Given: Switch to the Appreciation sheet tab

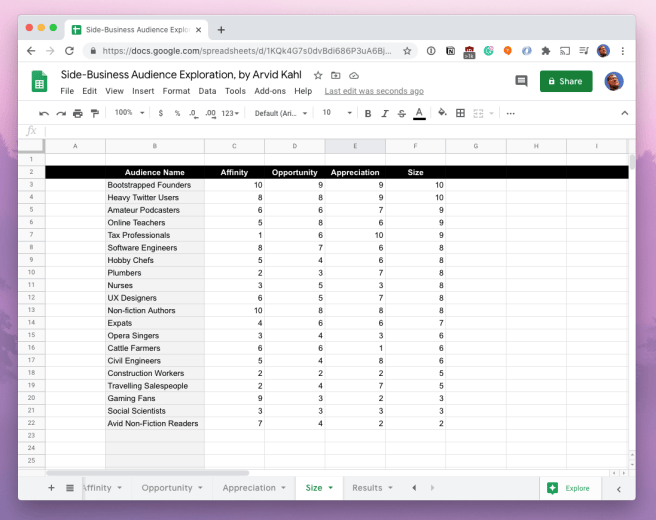Looking at the screenshot, I should click(249, 488).
